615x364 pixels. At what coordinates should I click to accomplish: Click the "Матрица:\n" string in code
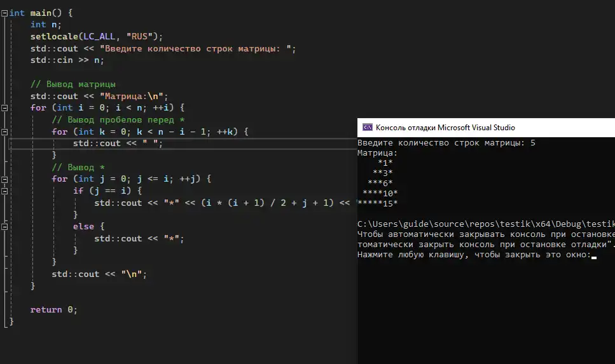(x=132, y=97)
